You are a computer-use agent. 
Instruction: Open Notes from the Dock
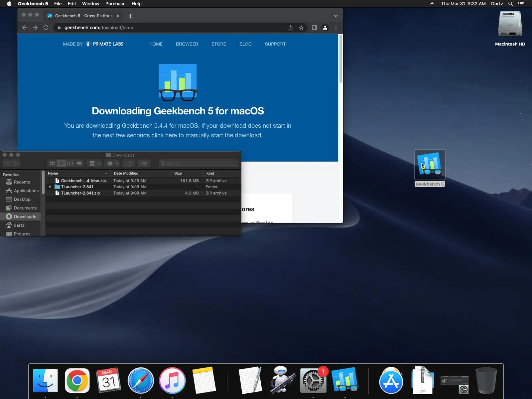pos(204,380)
